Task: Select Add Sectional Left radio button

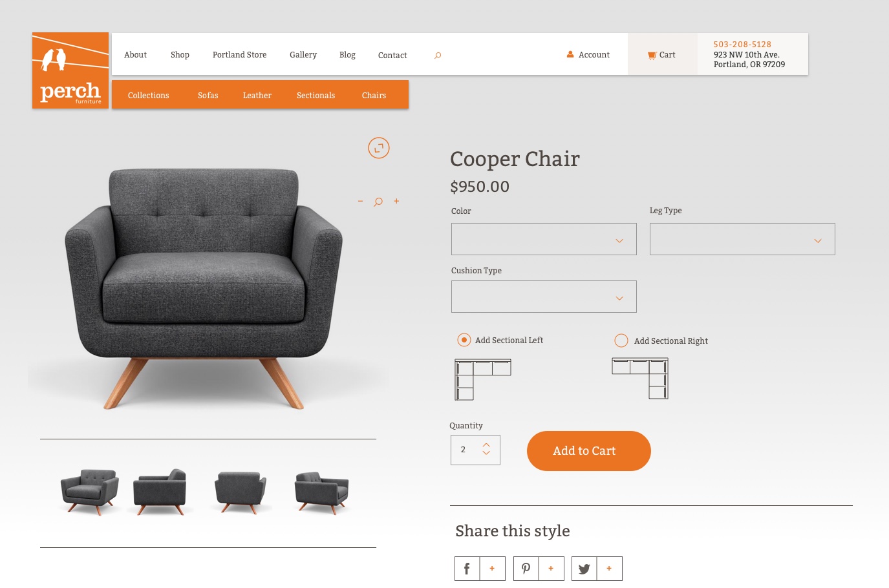Action: click(464, 340)
